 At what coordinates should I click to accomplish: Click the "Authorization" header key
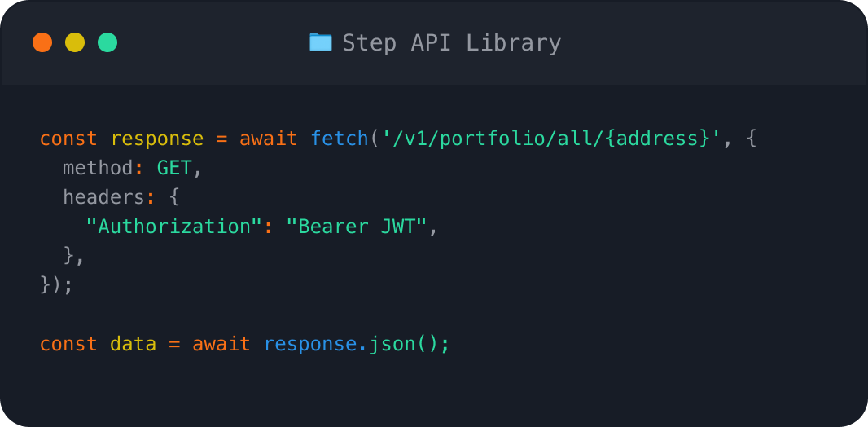point(174,227)
